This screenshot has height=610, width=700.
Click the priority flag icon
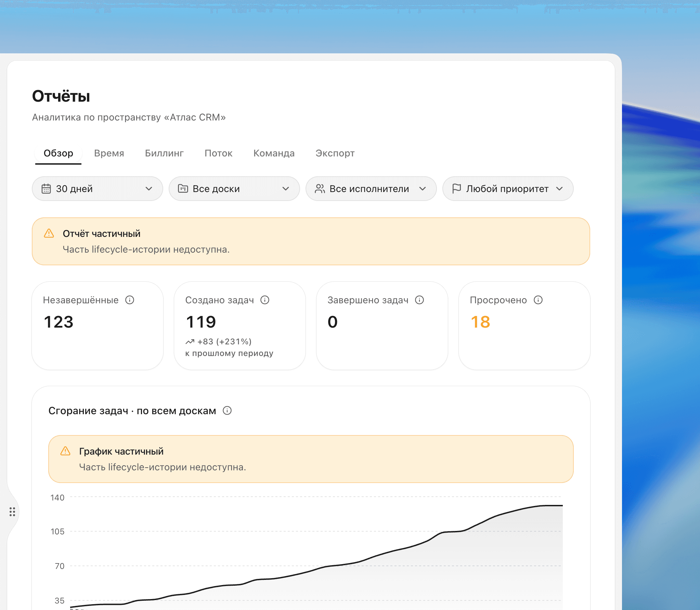click(x=456, y=189)
